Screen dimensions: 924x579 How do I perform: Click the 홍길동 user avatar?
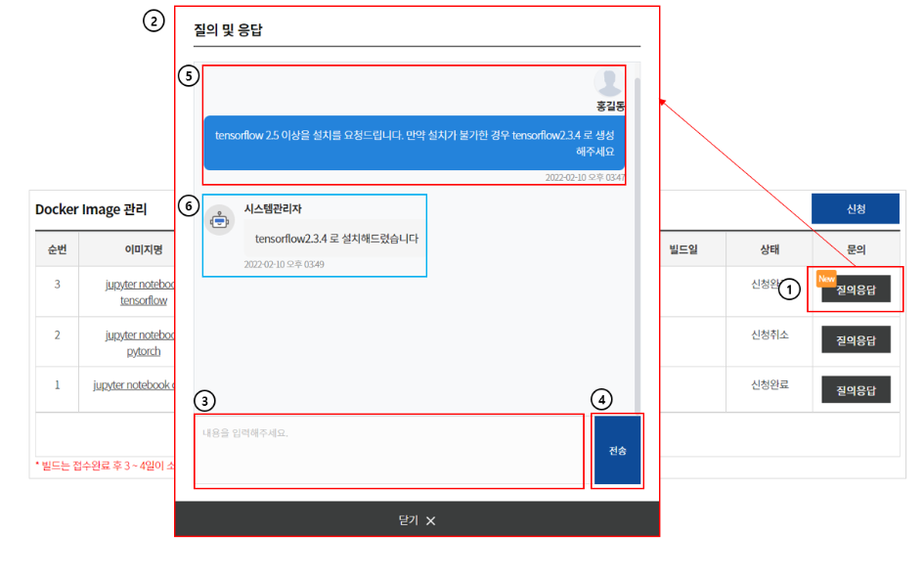tap(609, 83)
